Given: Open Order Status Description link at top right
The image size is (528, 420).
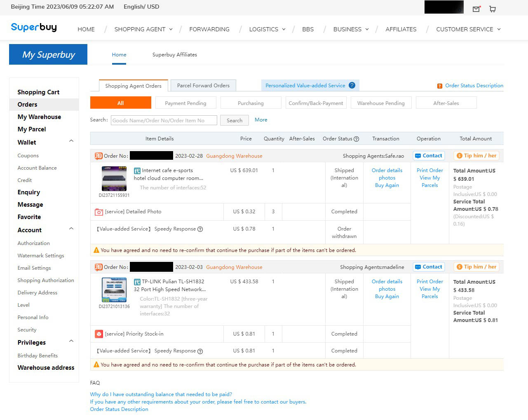Looking at the screenshot, I should (474, 86).
